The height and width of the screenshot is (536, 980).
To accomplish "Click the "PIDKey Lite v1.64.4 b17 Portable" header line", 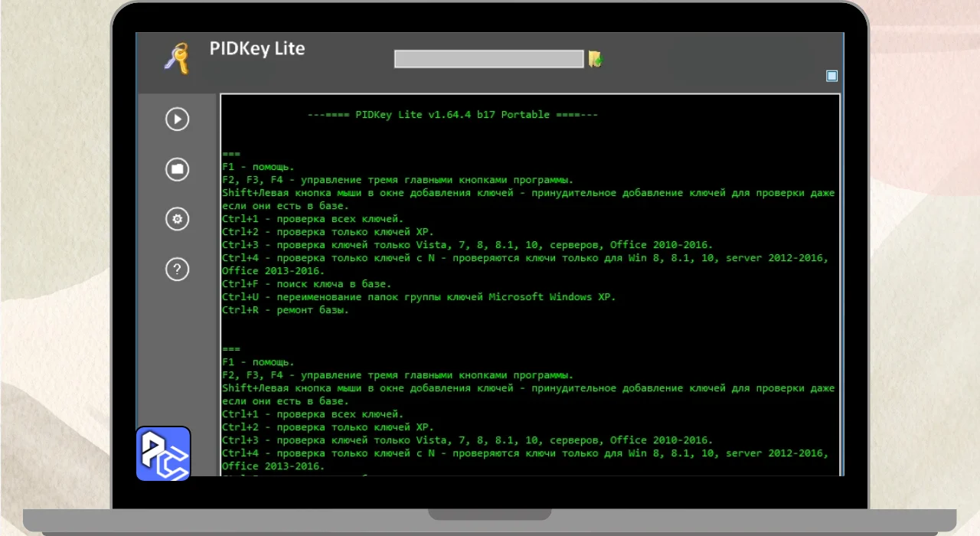I will click(x=452, y=115).
